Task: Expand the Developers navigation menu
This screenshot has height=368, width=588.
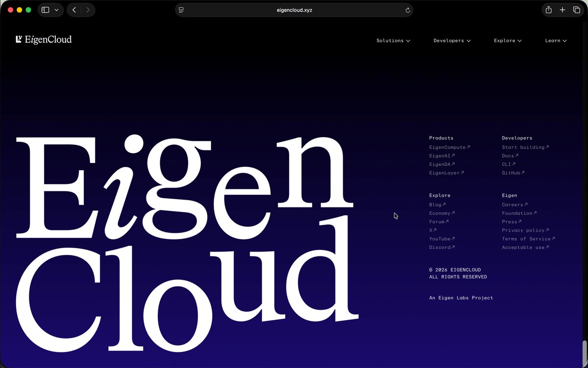Action: (452, 41)
